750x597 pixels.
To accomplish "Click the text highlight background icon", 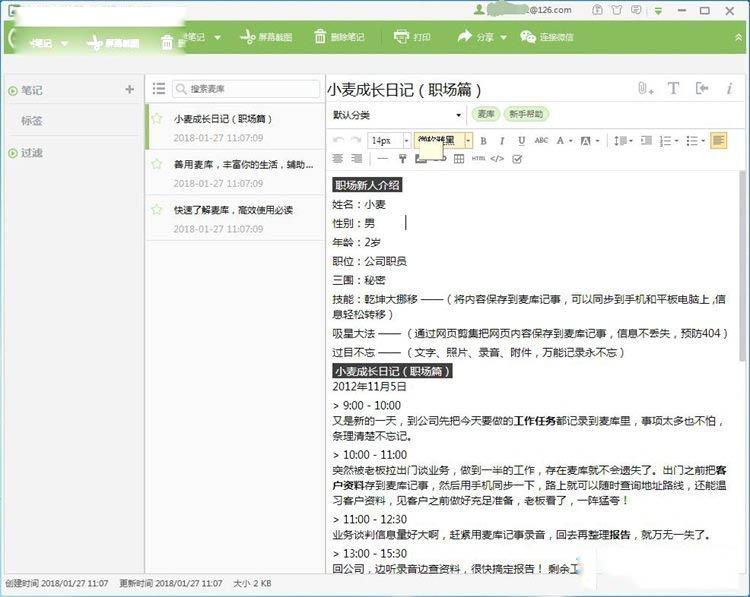I will [x=585, y=141].
